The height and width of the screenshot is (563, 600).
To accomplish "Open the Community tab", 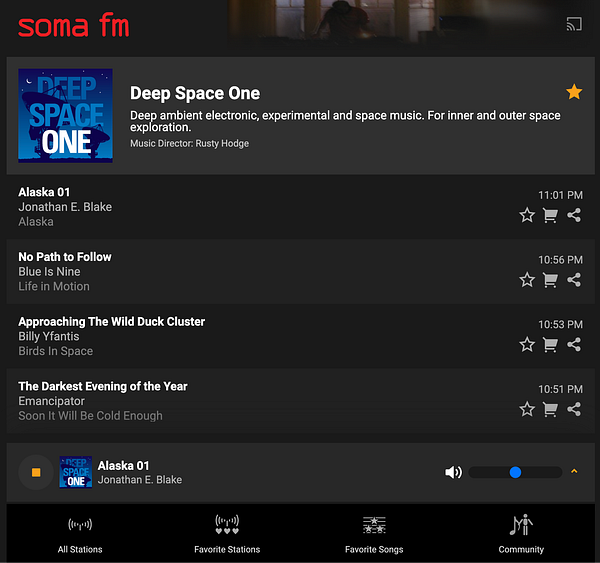I will coord(521,534).
